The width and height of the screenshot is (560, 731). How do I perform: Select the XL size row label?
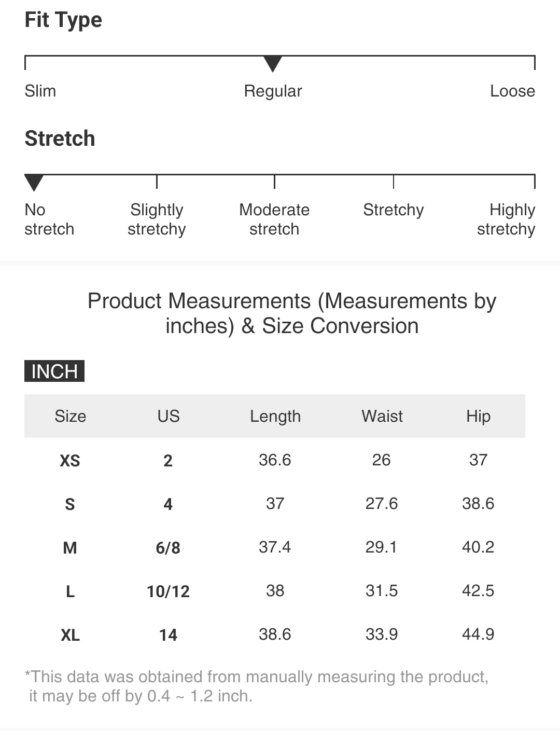pos(70,635)
